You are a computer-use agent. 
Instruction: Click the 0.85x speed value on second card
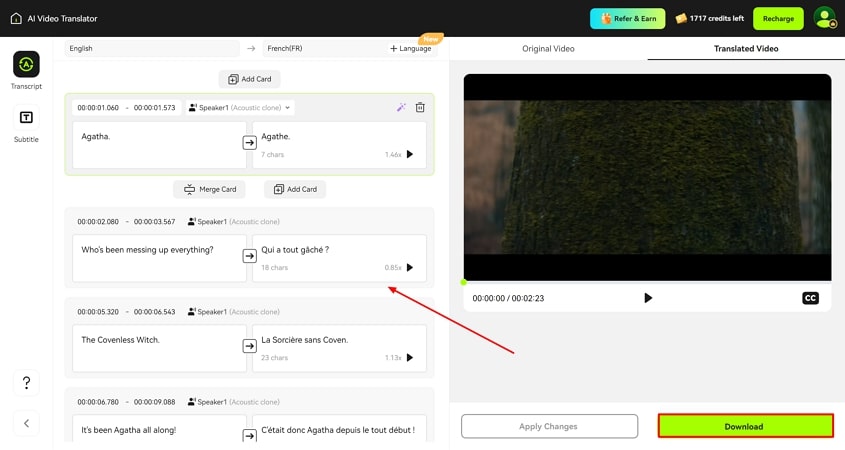point(393,268)
